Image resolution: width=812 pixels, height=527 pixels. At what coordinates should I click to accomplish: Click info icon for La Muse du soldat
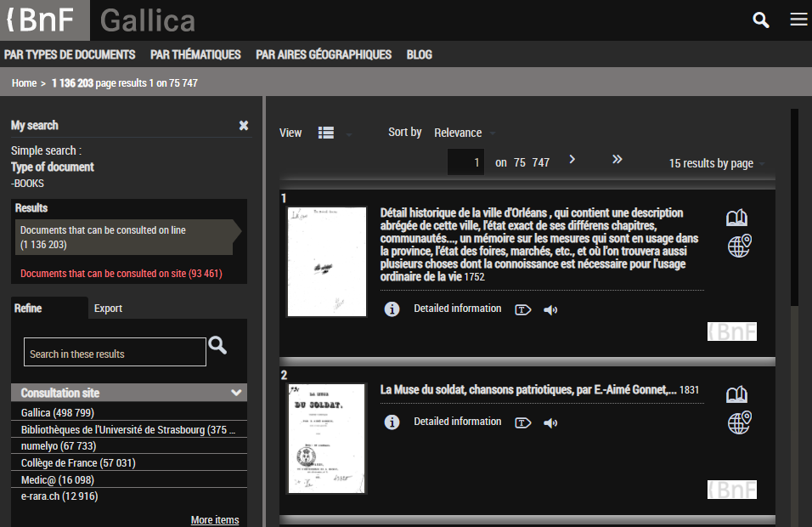[x=392, y=422]
